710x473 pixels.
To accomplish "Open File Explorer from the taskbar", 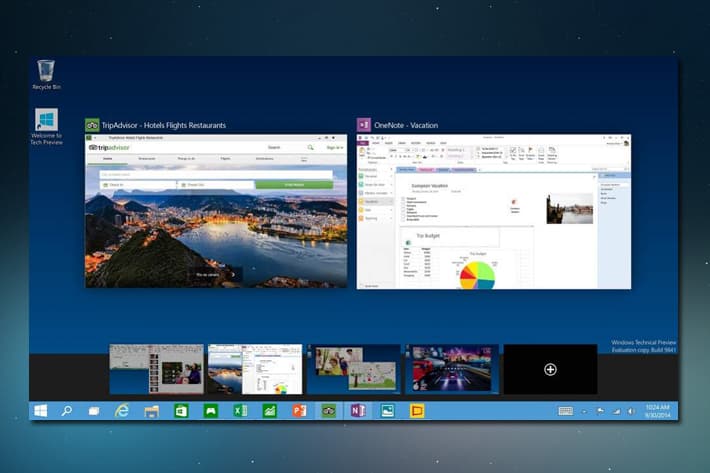I will (151, 411).
